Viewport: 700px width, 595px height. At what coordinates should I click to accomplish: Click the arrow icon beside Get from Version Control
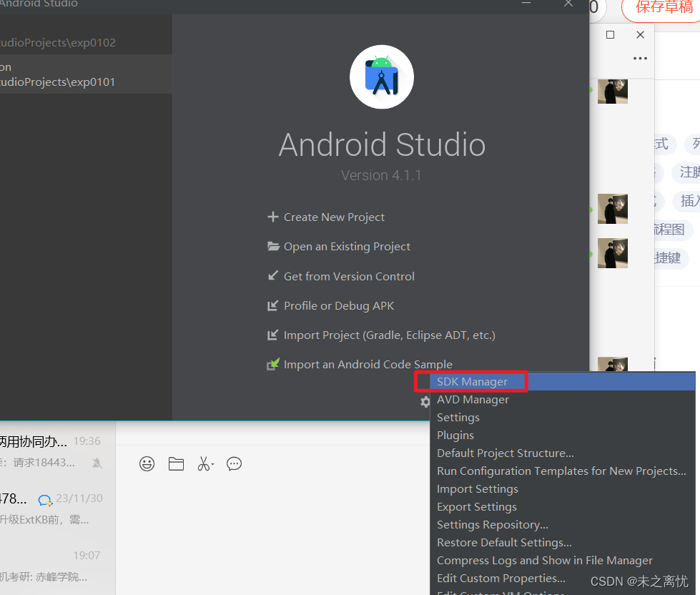point(272,276)
